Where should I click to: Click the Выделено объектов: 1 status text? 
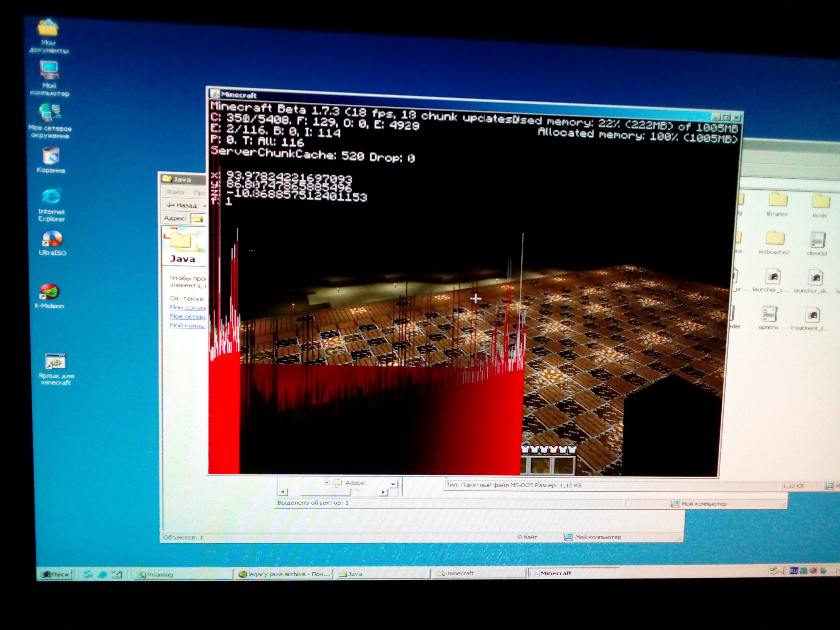[313, 502]
